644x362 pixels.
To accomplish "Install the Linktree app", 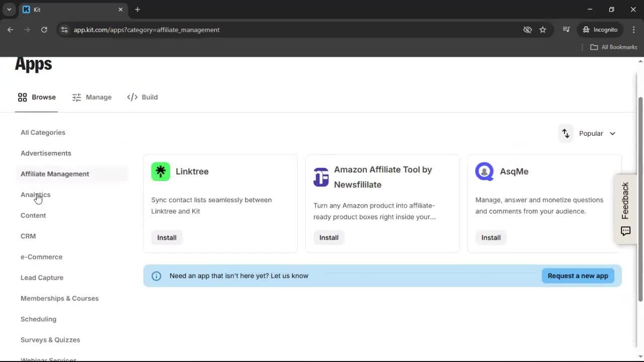I will coord(167,237).
